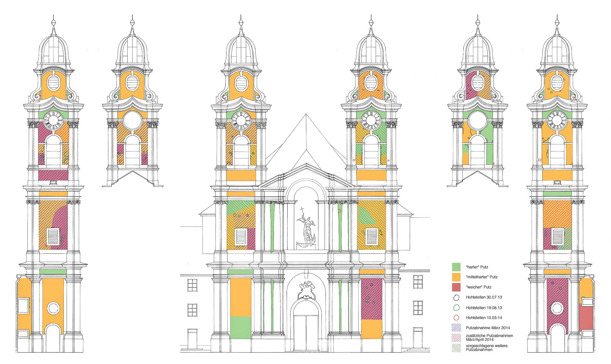This screenshot has height=364, width=611.
Task: Click the "Hohlstellen 10.03.14" legend label
Action: click(484, 318)
